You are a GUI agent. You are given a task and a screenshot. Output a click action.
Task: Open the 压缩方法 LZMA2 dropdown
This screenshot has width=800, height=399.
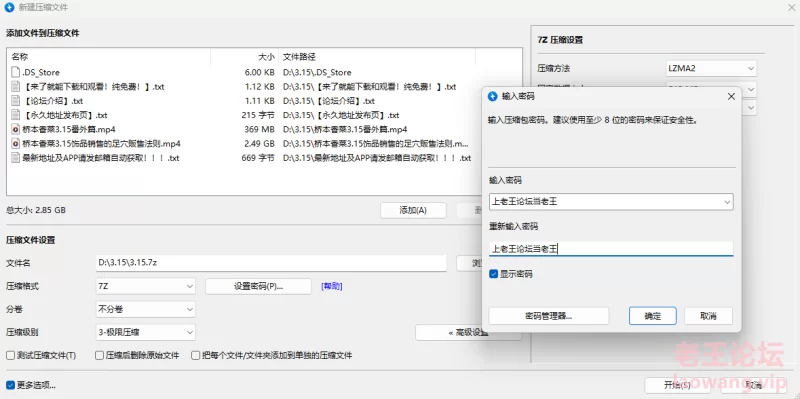pyautogui.click(x=711, y=68)
